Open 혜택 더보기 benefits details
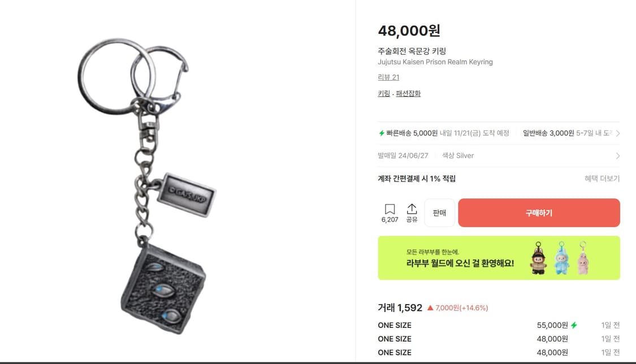Image resolution: width=636 pixels, height=364 pixels. pos(602,177)
